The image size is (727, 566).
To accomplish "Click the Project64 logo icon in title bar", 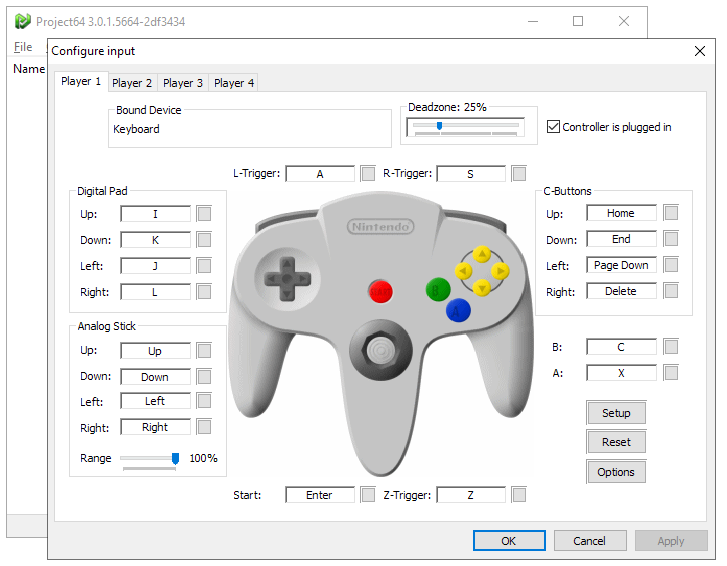I will [22, 21].
